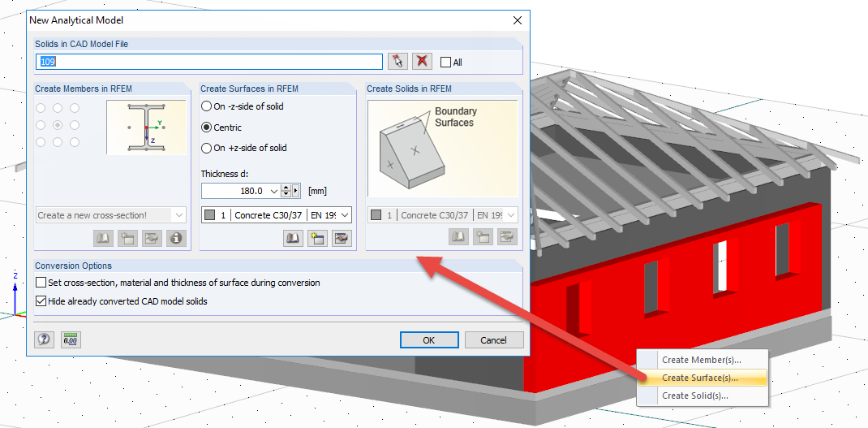Open the thickness value dropdown
The height and width of the screenshot is (428, 868).
274,192
